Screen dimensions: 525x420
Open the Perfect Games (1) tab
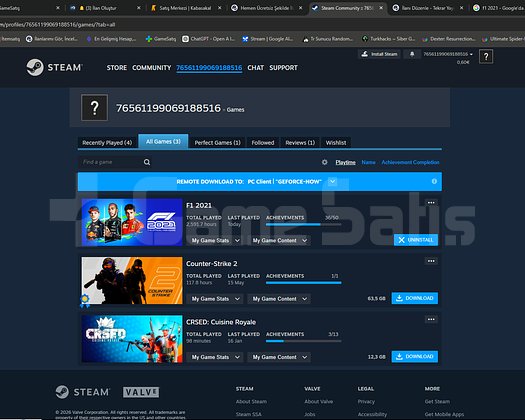click(x=218, y=143)
